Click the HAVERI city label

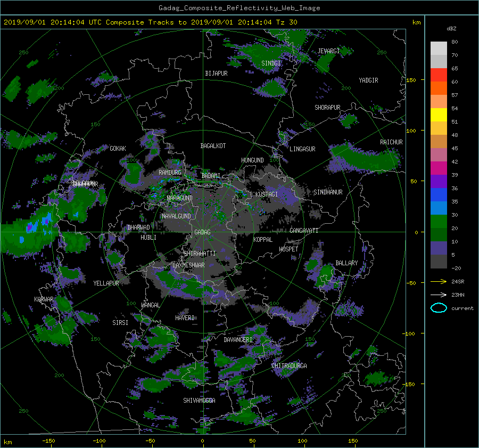click(185, 319)
